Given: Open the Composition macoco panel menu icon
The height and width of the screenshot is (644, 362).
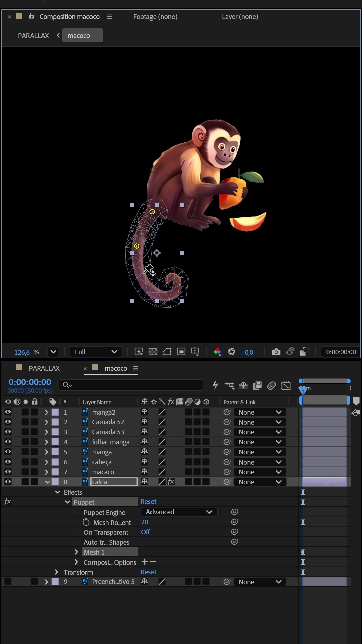Looking at the screenshot, I should pyautogui.click(x=109, y=17).
